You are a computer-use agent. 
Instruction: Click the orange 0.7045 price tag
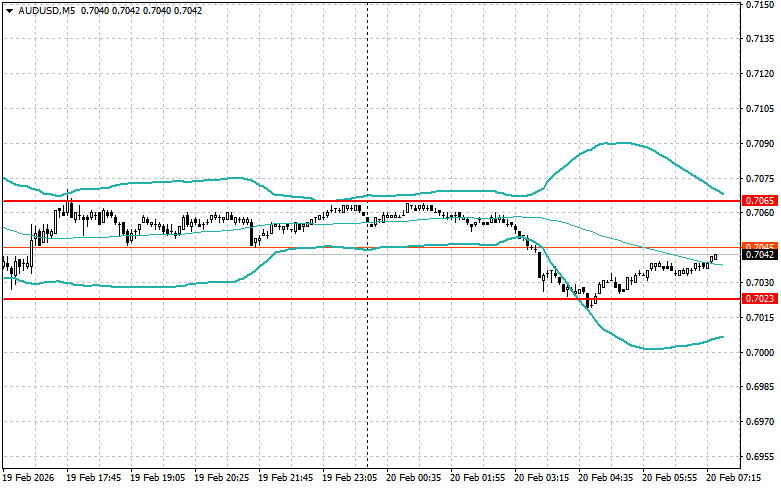tap(760, 246)
